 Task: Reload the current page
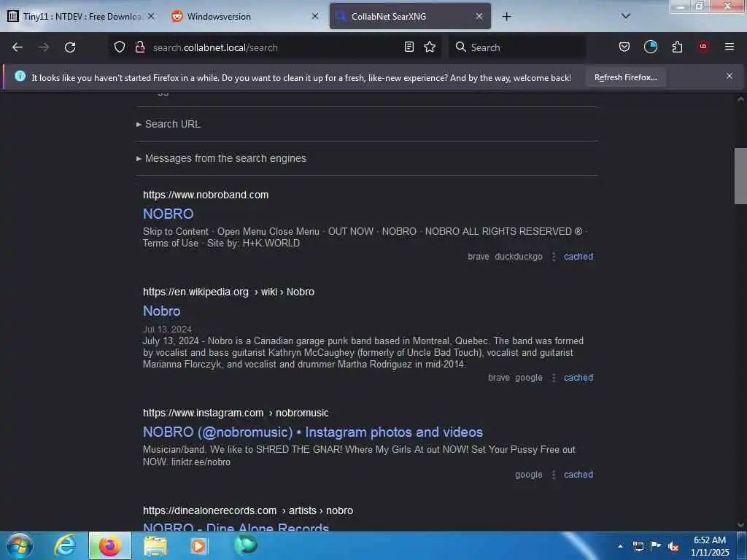click(x=70, y=47)
